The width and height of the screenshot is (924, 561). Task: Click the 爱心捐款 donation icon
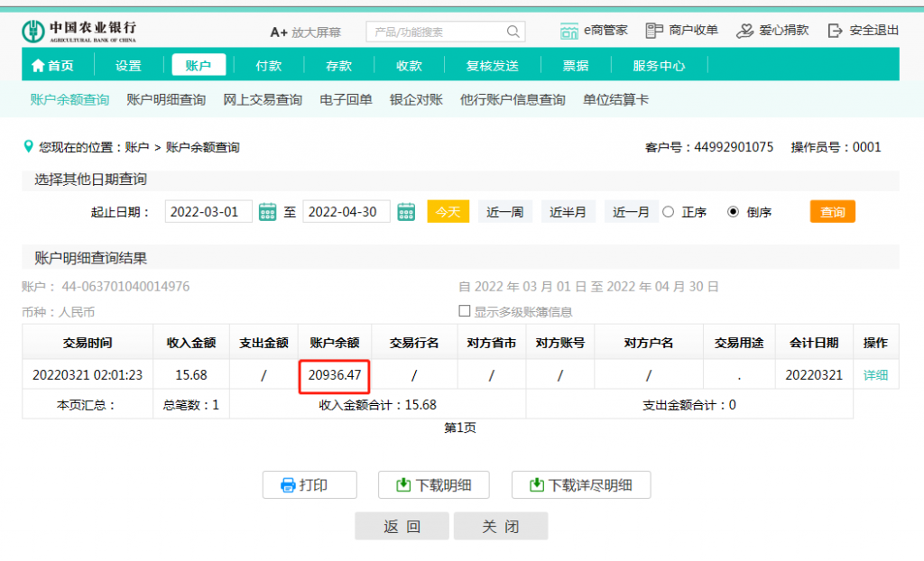pos(745,31)
